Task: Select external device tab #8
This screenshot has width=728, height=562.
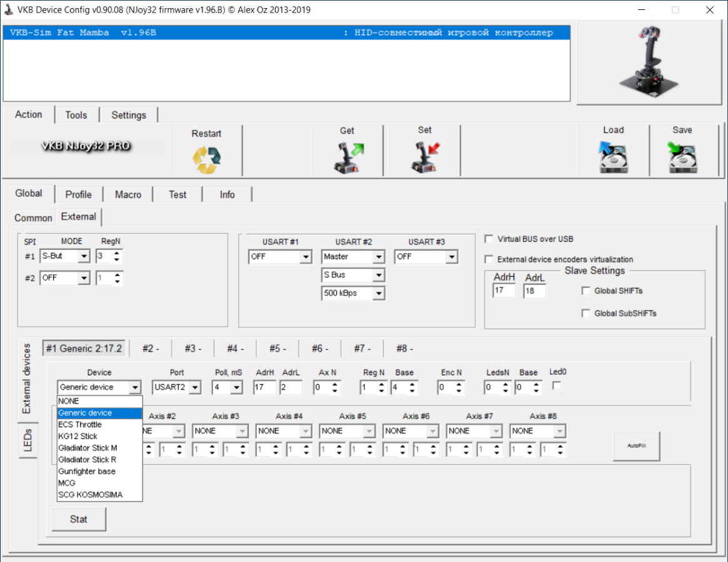Action: click(404, 348)
